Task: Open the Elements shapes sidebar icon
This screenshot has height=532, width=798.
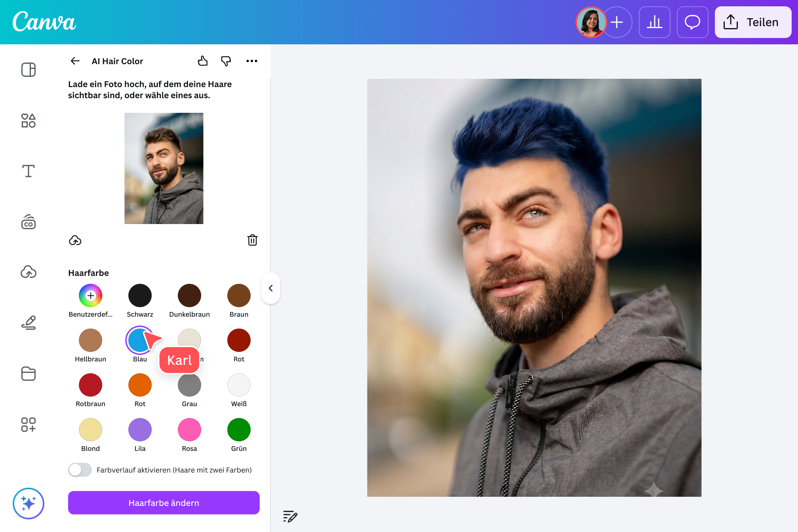Action: [x=28, y=120]
